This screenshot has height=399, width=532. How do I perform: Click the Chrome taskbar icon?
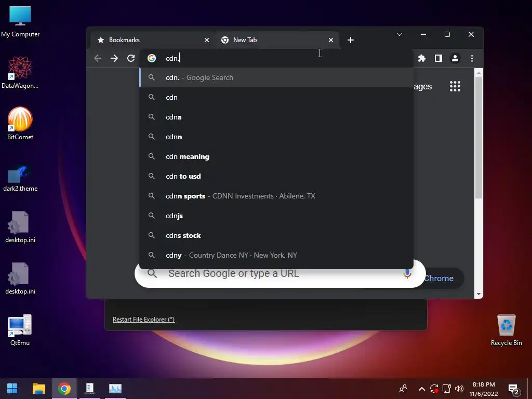(64, 389)
